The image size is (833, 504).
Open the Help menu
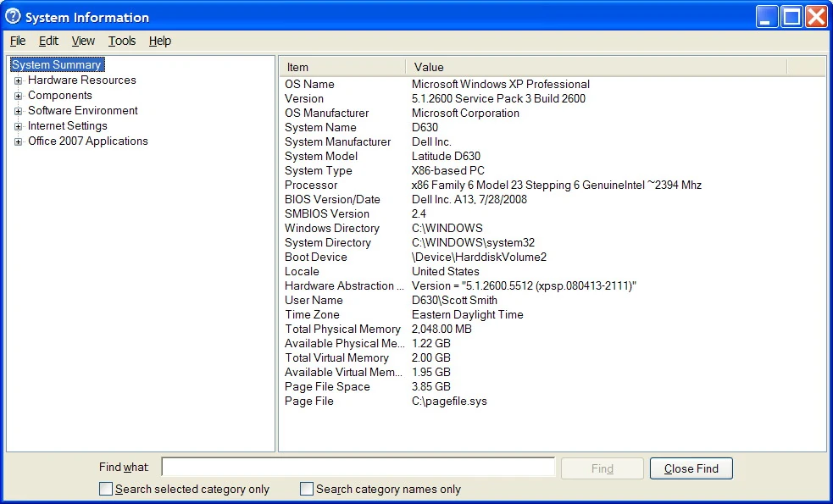(160, 41)
